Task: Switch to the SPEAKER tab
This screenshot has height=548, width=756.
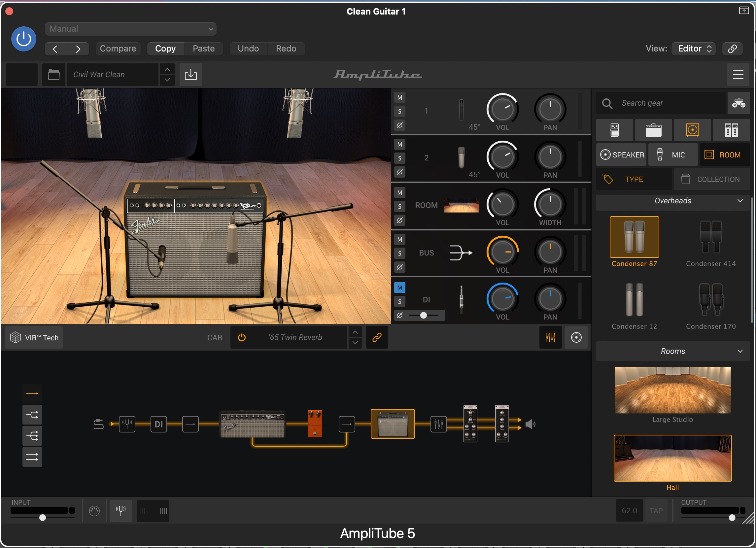Action: 621,155
